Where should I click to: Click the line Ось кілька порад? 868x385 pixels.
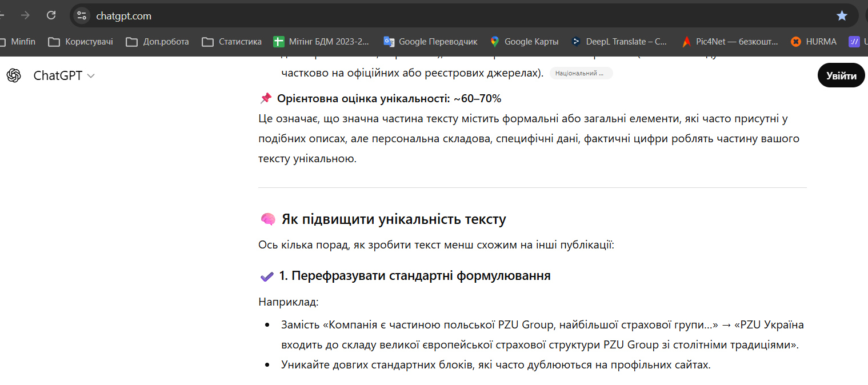(x=436, y=246)
